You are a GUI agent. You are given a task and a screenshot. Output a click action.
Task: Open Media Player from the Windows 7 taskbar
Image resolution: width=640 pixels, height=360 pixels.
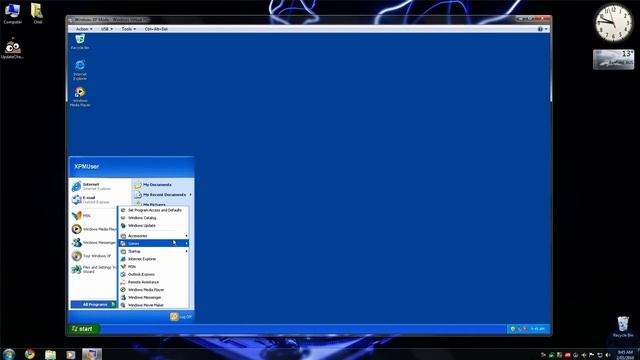pos(71,354)
